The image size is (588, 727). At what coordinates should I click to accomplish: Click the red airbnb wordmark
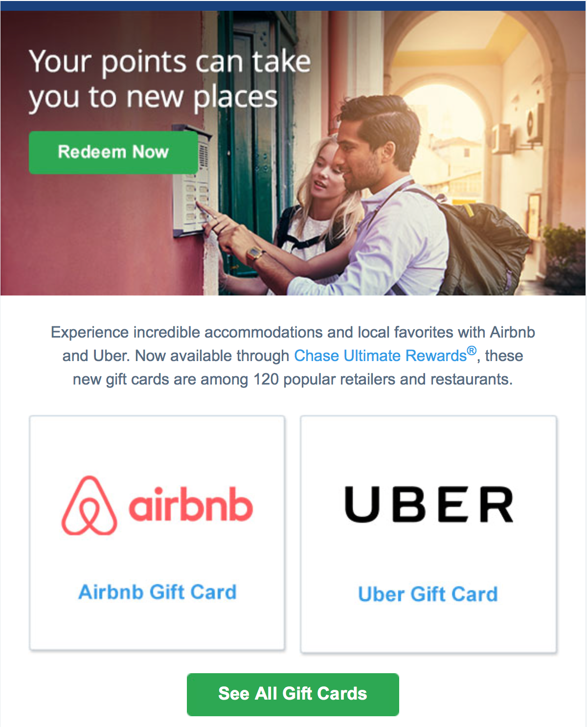coord(191,504)
